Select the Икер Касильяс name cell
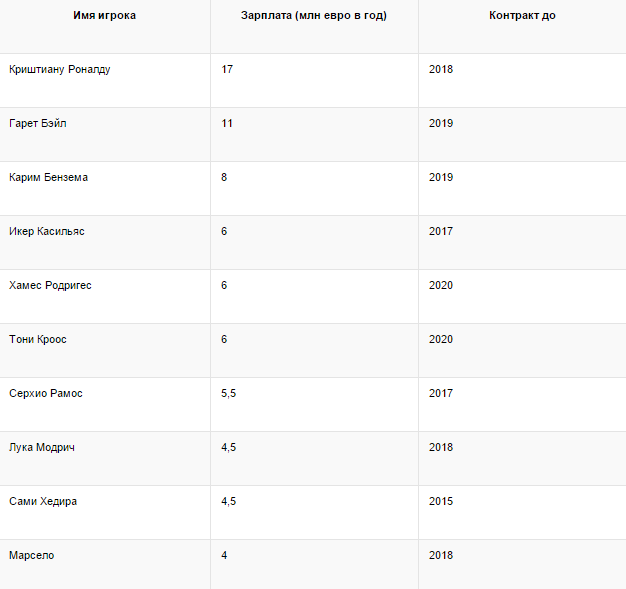Screen dimensions: 626x589 pos(46,232)
